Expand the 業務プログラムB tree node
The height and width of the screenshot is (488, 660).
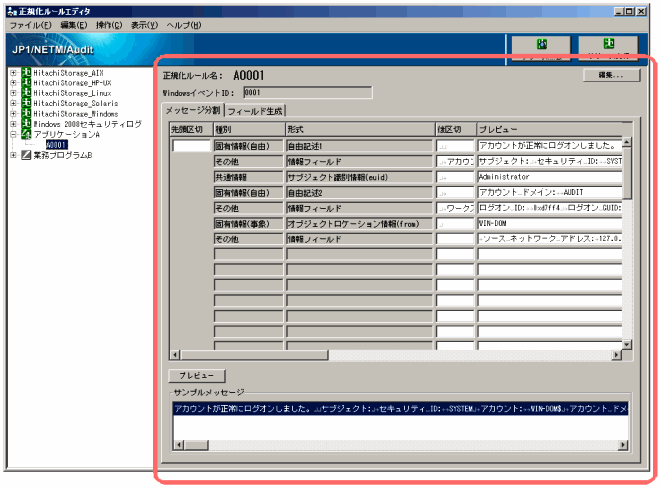tap(12, 155)
